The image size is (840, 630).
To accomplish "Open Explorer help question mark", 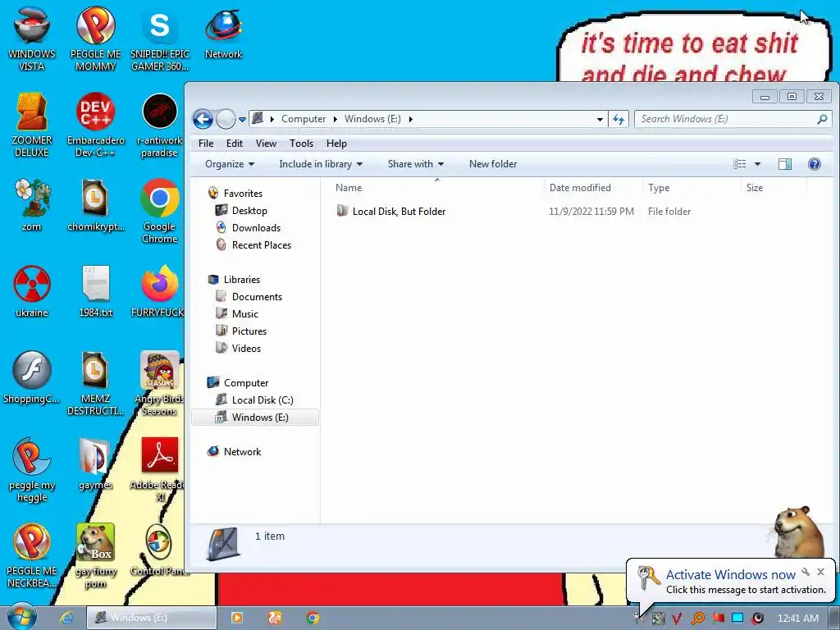I will (x=815, y=164).
